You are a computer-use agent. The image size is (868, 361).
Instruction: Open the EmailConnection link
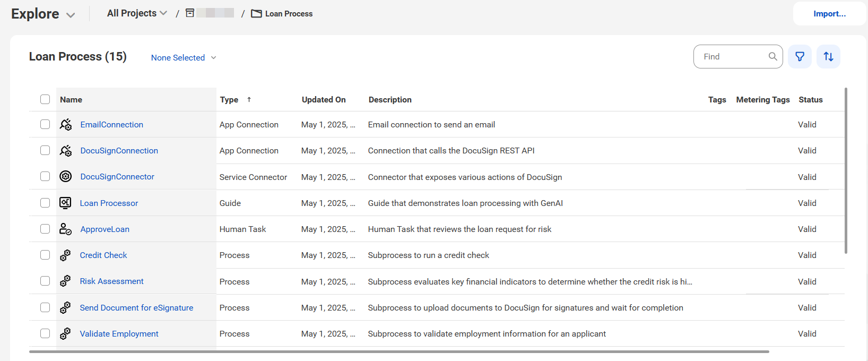coord(112,124)
